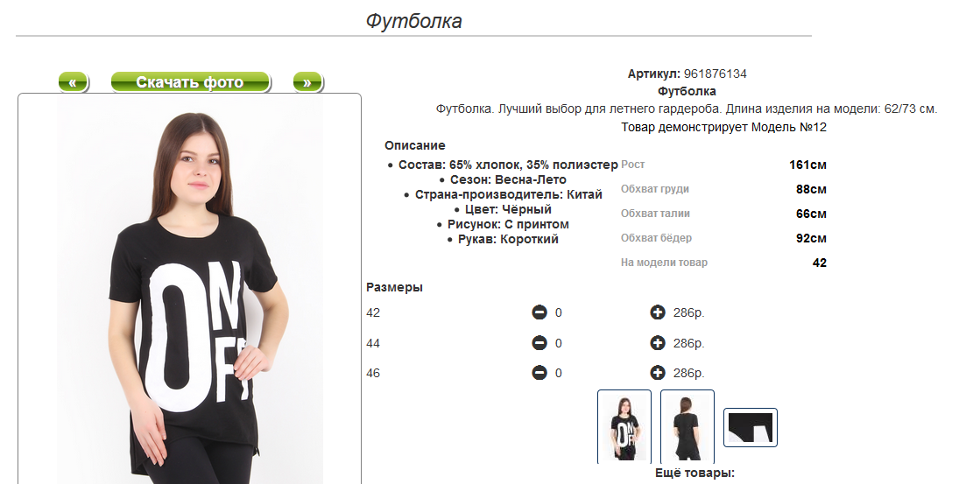Decrease quantity for size 44
Image resolution: width=980 pixels, height=484 pixels.
[x=539, y=343]
